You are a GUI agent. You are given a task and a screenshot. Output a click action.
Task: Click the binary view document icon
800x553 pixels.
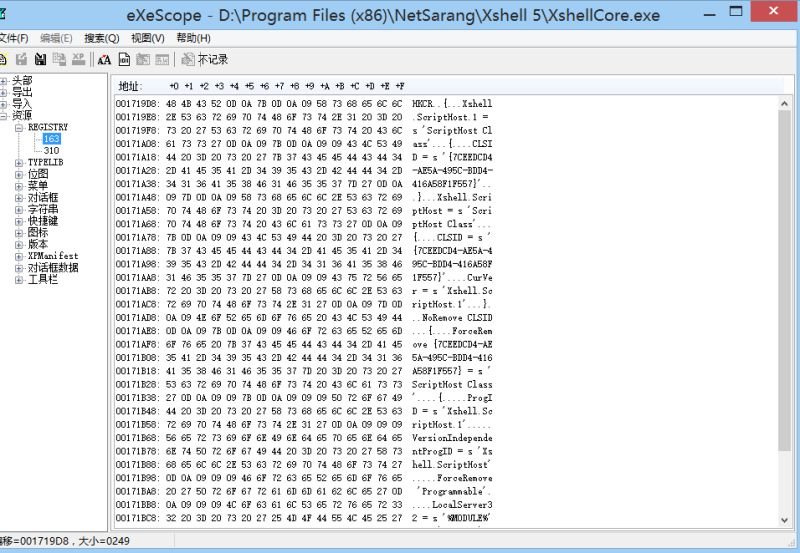(x=124, y=60)
